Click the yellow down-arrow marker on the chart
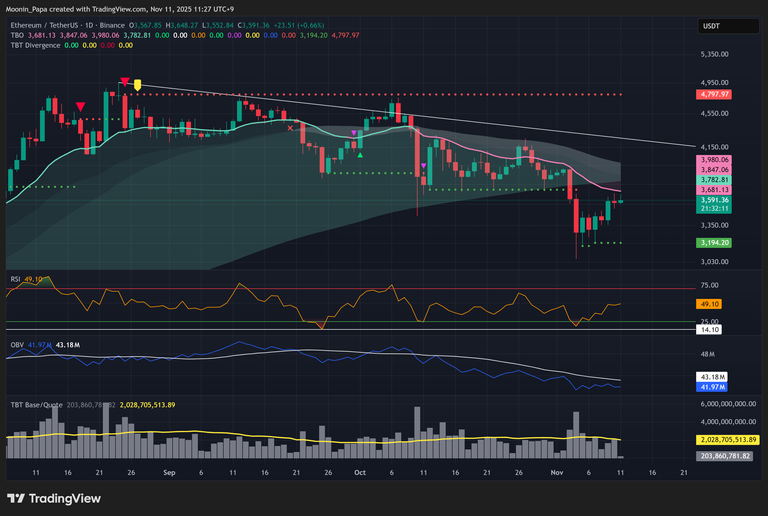 point(137,85)
